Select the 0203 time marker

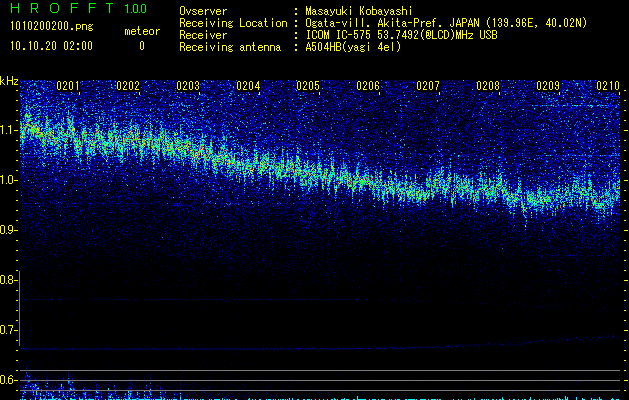pos(188,86)
